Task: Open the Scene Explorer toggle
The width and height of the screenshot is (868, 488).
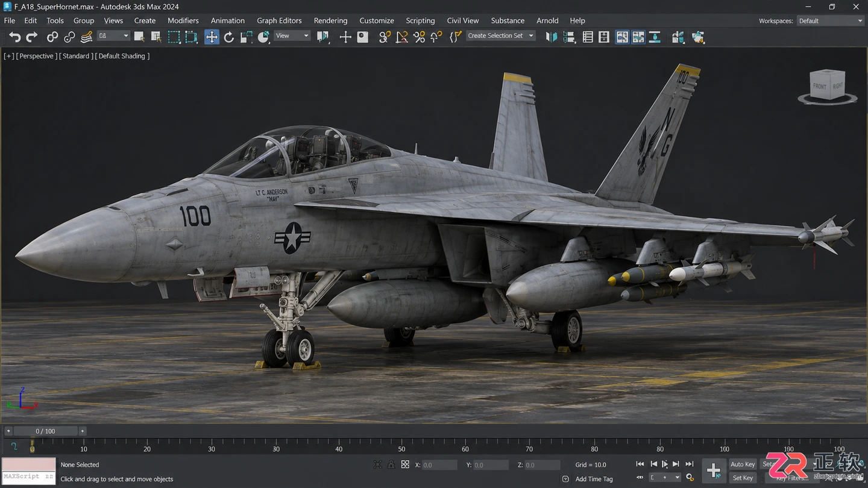Action: tap(588, 37)
